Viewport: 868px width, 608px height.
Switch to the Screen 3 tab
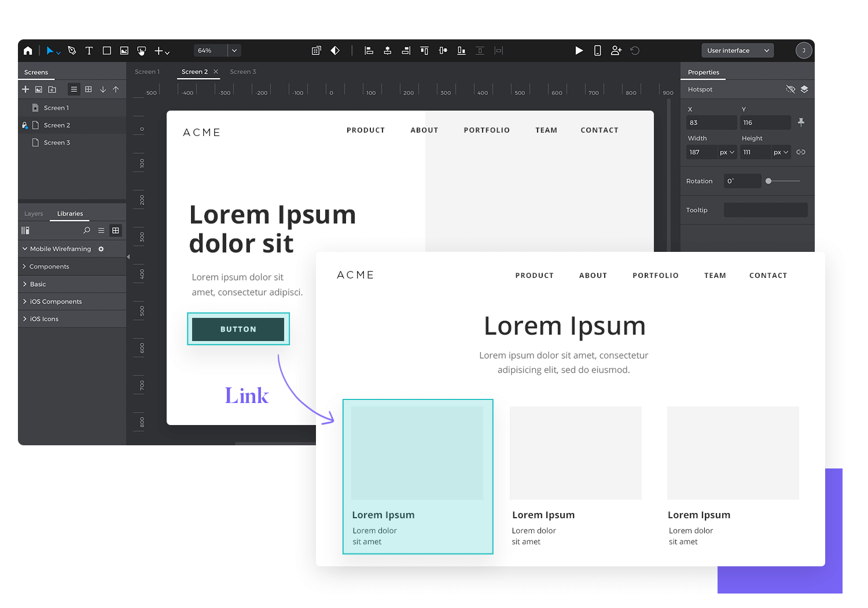coord(243,72)
